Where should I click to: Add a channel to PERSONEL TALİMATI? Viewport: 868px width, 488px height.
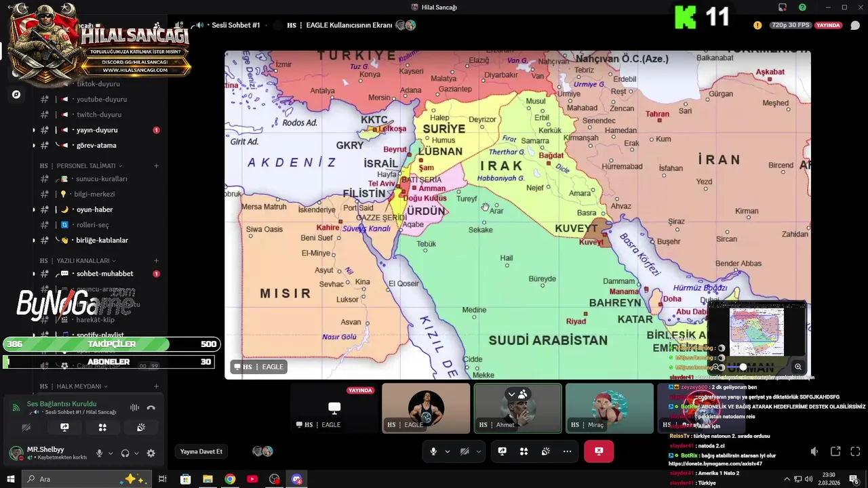pos(156,165)
